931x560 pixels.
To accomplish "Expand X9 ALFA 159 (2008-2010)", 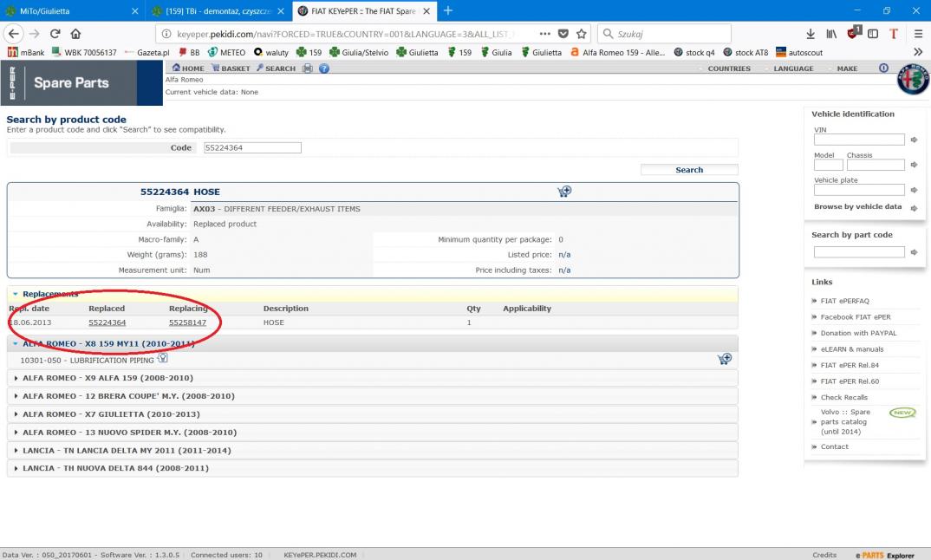I will point(372,378).
